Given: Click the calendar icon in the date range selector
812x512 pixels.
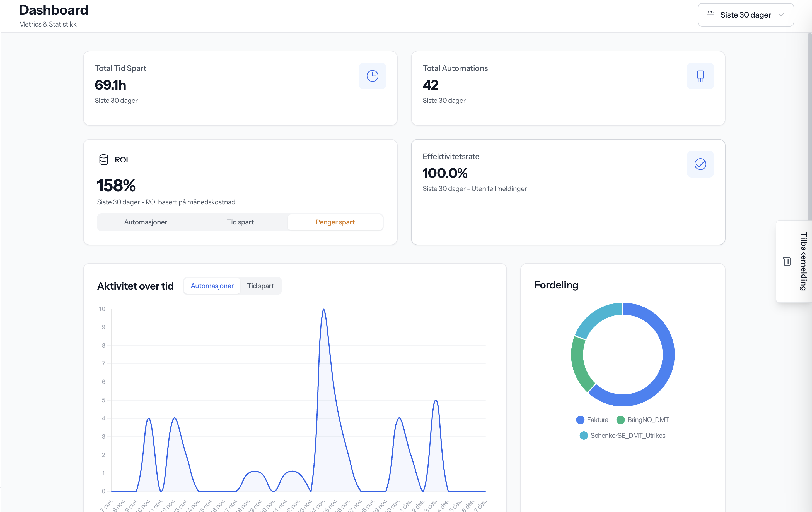Looking at the screenshot, I should point(710,15).
